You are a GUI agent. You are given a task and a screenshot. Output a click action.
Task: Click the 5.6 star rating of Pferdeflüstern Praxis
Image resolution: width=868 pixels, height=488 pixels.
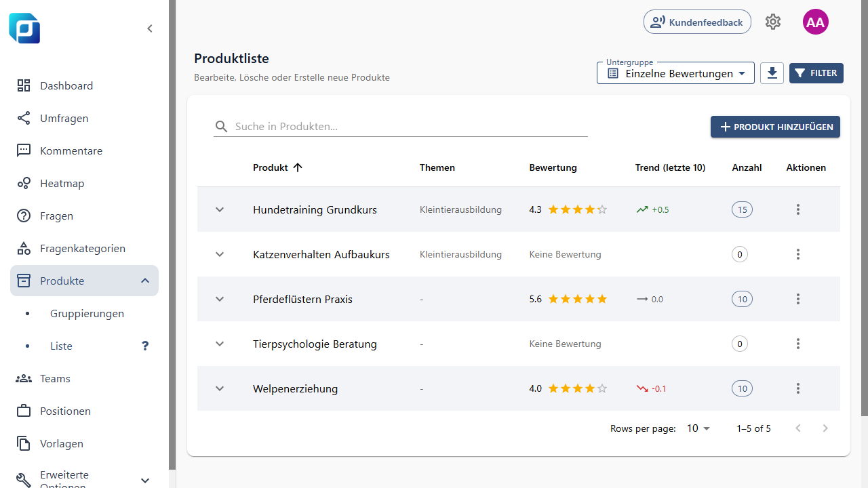[578, 299]
